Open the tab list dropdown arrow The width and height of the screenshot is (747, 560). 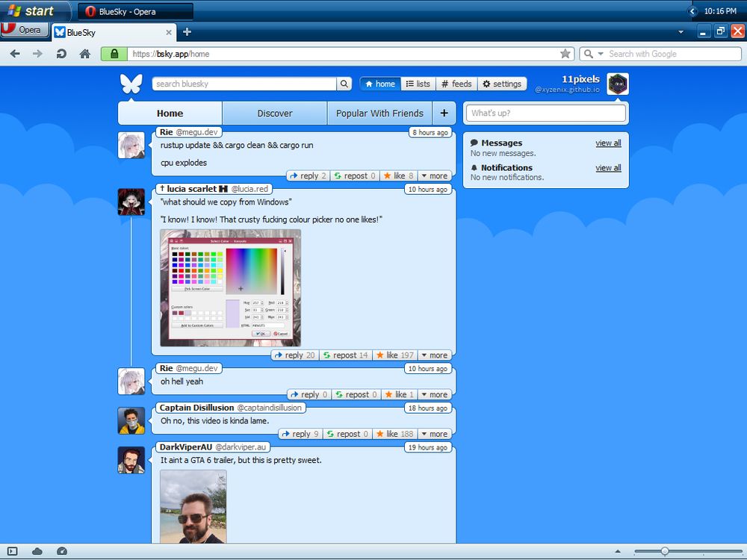coord(681,32)
